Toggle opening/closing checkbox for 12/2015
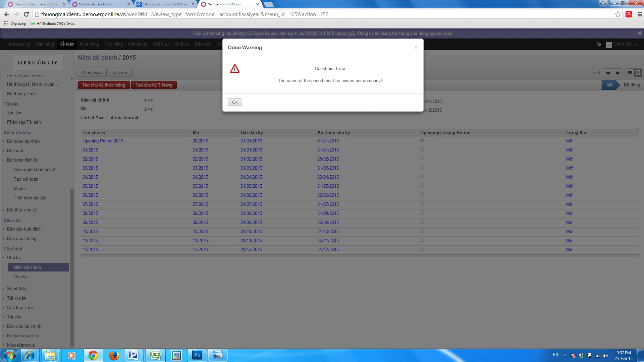Viewport: 644px width, 362px height. click(422, 249)
